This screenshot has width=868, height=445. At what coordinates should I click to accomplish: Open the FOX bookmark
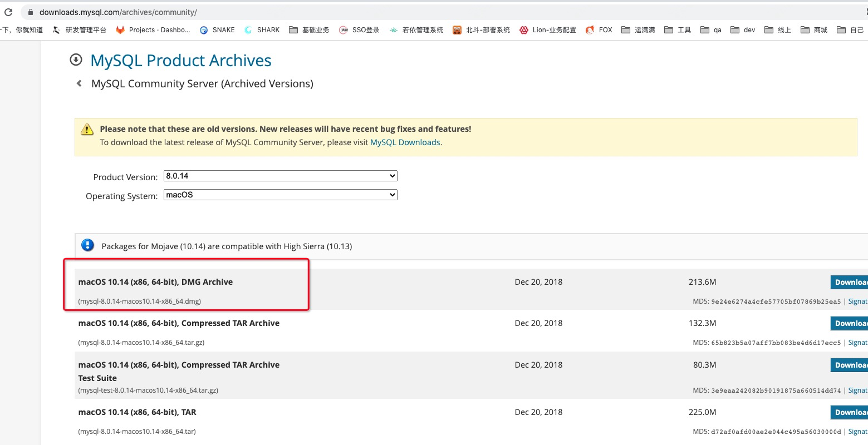click(x=599, y=30)
